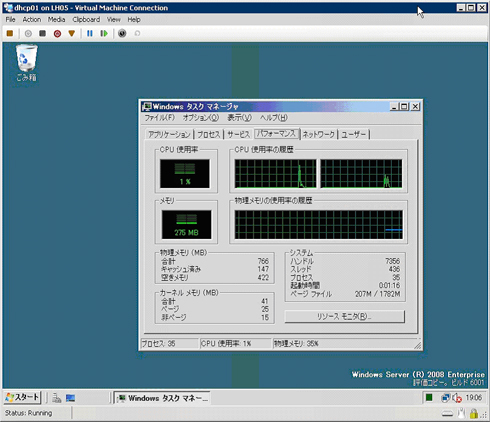490x422 pixels.
Task: Minimize the Windows タスク マネージャ window
Action: [394, 107]
